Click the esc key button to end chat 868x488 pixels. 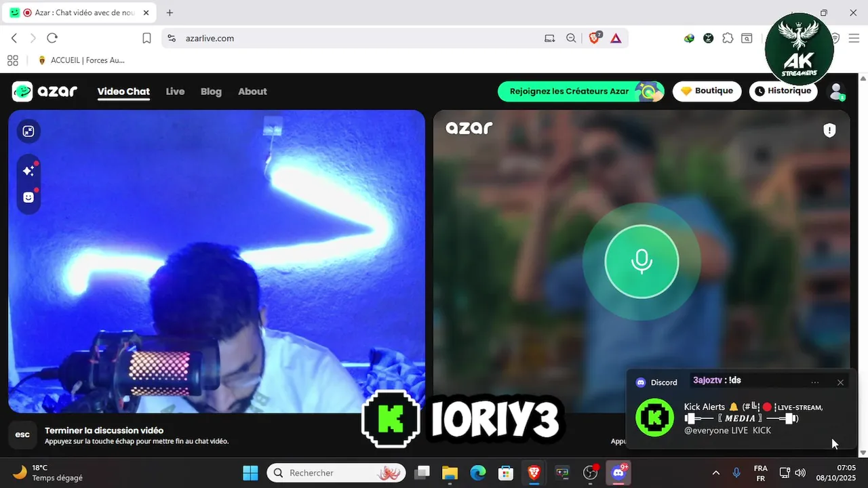point(22,434)
